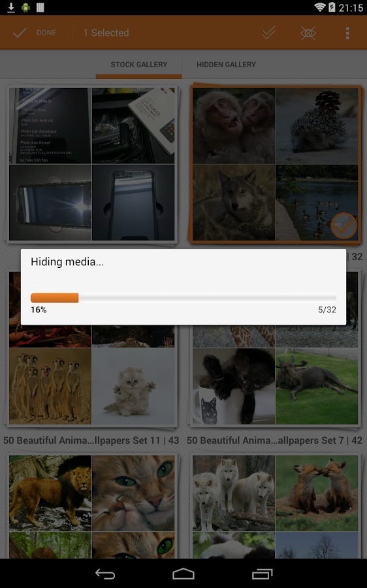Select the lion and cats album
Viewport: 367px width, 588px height.
(x=91, y=506)
